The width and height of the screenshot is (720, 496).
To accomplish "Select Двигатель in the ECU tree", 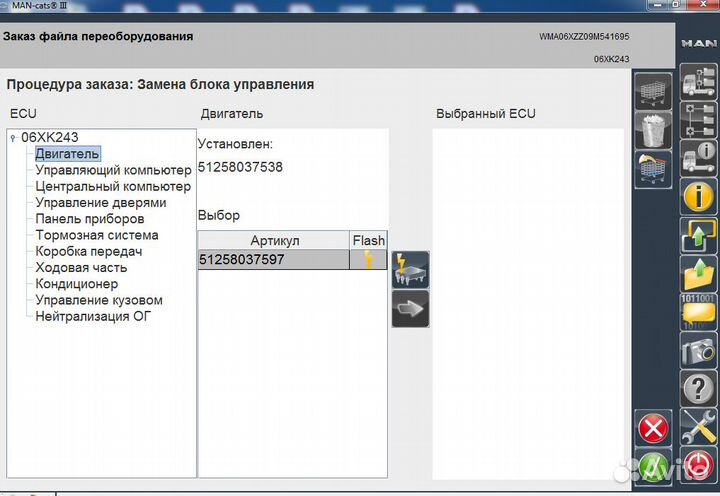I will pos(67,154).
